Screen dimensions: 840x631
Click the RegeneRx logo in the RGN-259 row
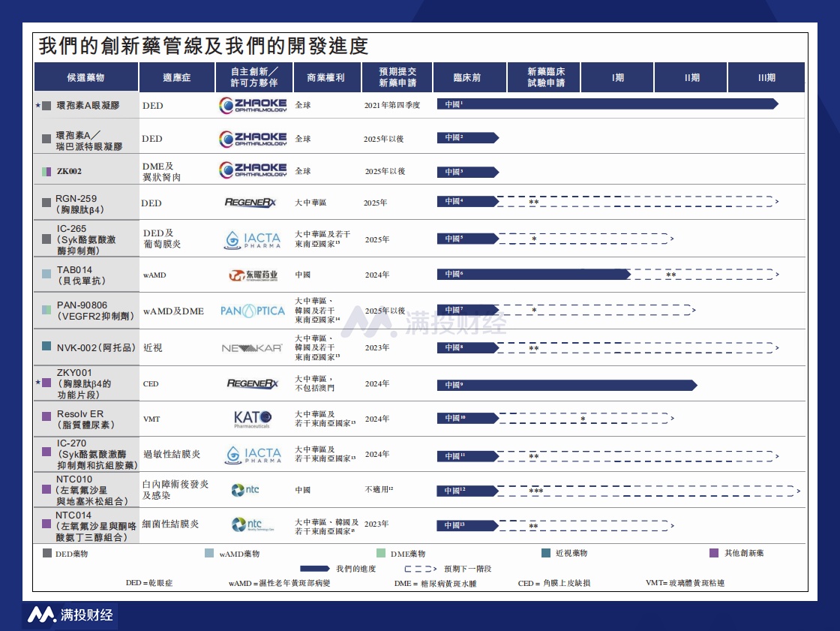coord(252,203)
